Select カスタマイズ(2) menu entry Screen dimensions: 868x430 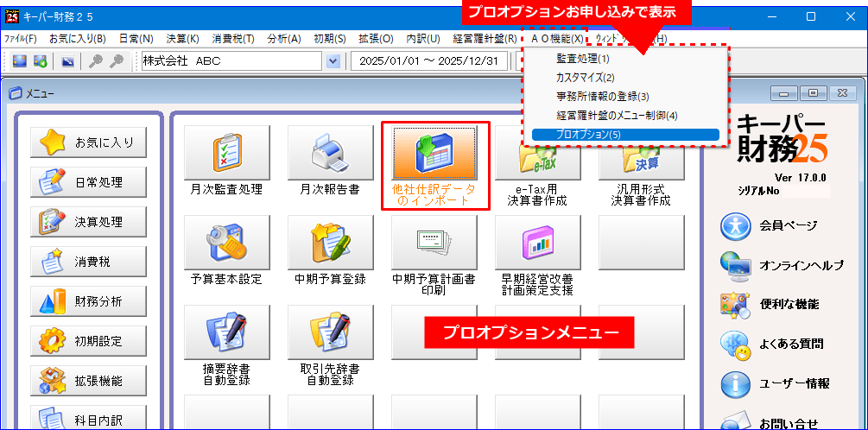click(625, 78)
